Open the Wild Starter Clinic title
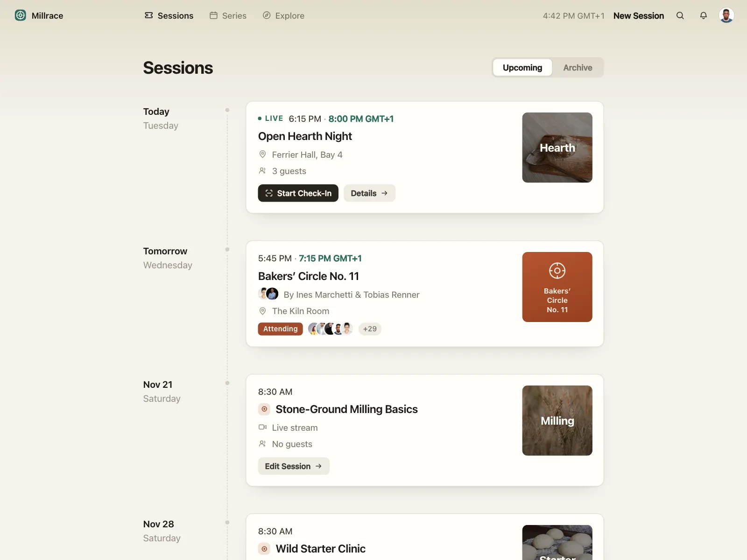Viewport: 747px width, 560px height. click(320, 549)
